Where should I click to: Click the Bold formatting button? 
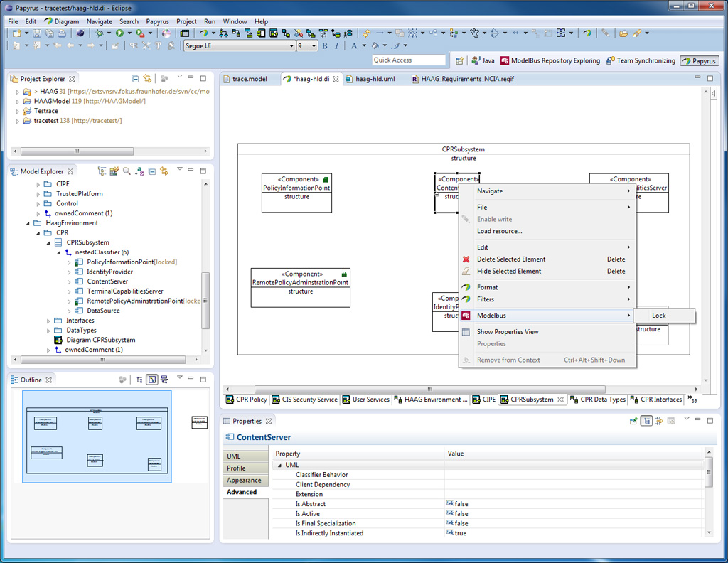pyautogui.click(x=324, y=45)
